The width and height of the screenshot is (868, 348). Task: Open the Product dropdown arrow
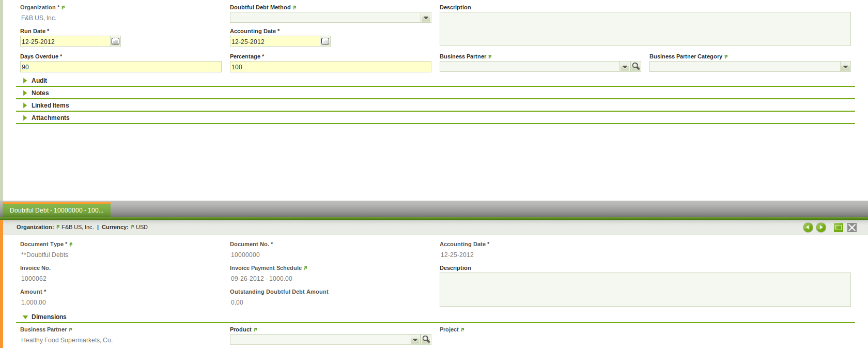pos(415,340)
